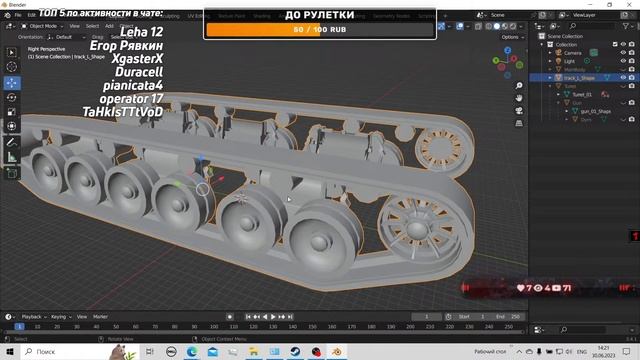Click the outliner search magnifier icon
The image size is (640, 360).
[573, 26]
